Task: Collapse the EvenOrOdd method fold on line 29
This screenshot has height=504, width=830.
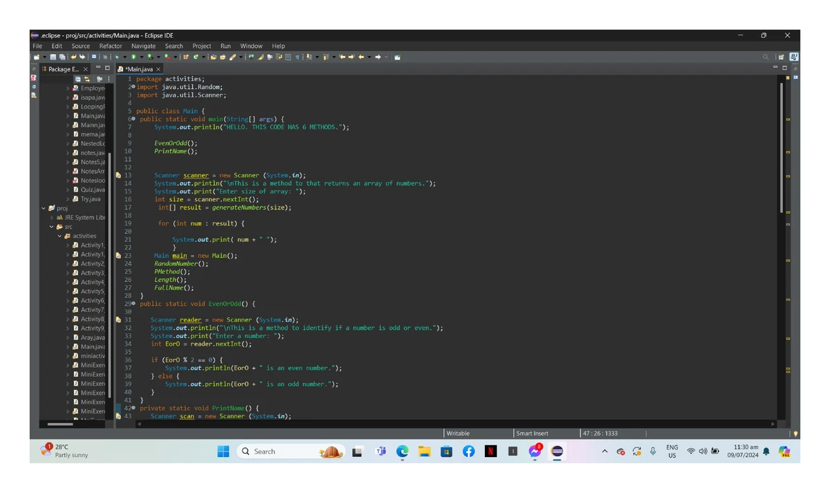Action: coord(134,304)
